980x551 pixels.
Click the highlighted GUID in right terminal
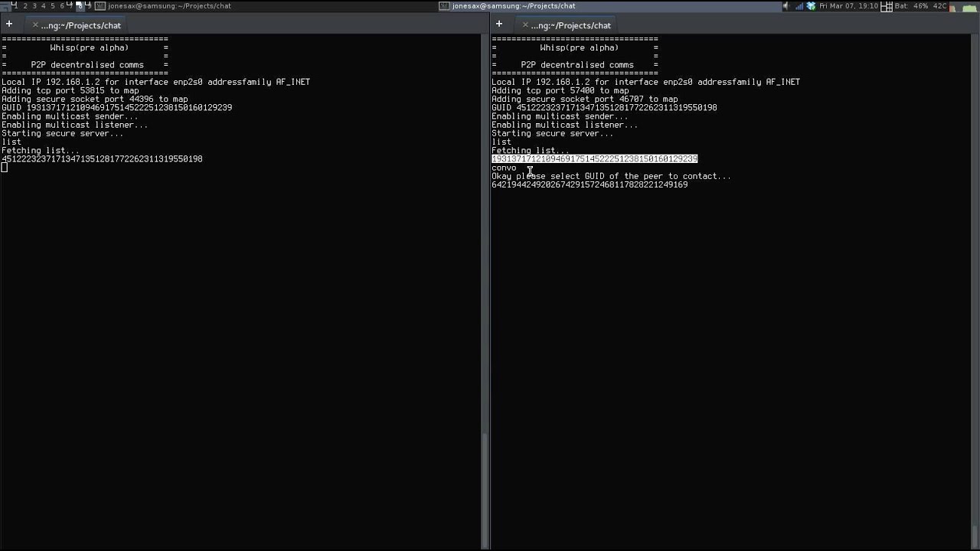(594, 159)
